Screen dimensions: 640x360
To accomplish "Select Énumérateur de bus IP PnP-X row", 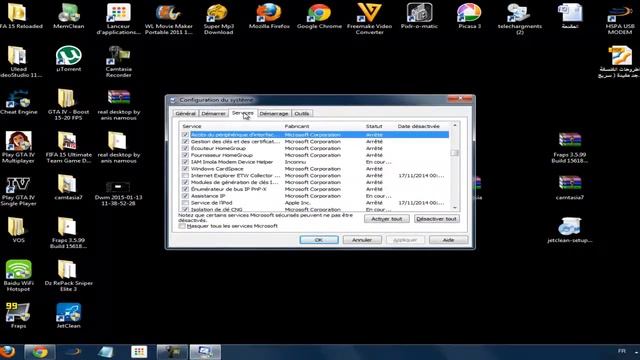I will (315, 189).
